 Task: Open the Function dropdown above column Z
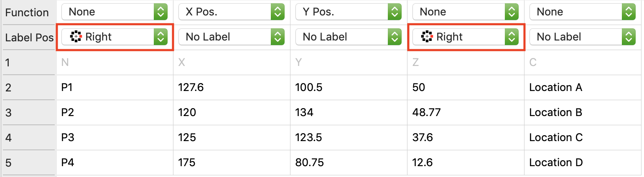point(466,12)
